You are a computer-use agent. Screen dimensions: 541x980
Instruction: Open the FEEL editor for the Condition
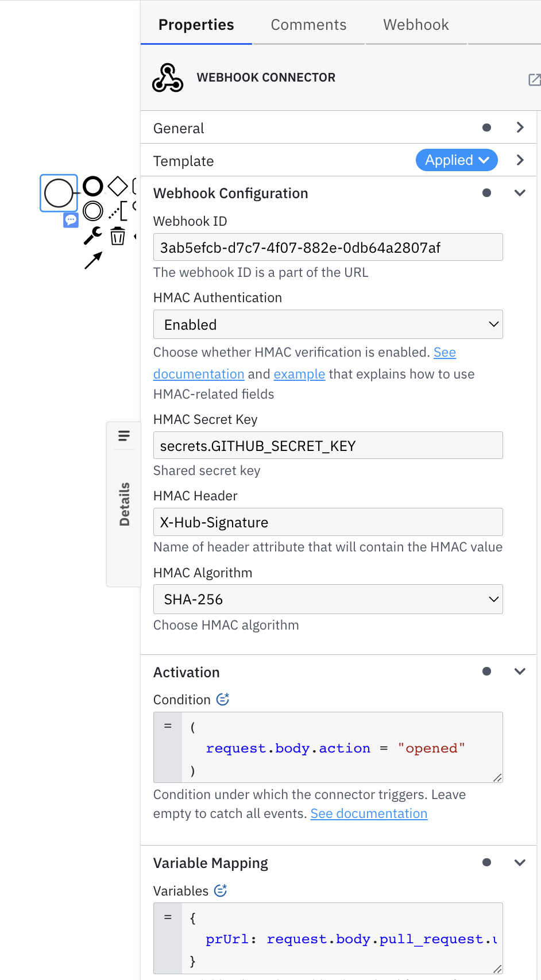[x=223, y=699]
